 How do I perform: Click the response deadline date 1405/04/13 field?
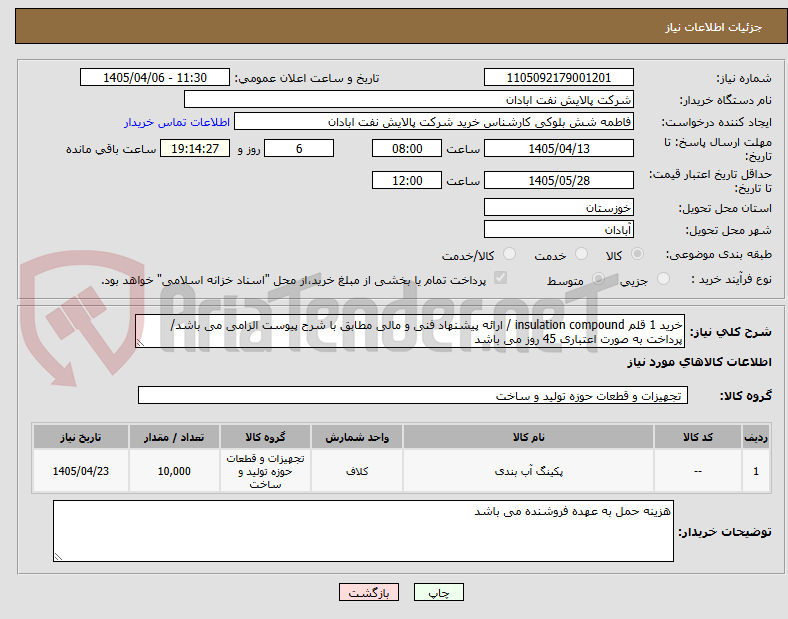[x=558, y=149]
